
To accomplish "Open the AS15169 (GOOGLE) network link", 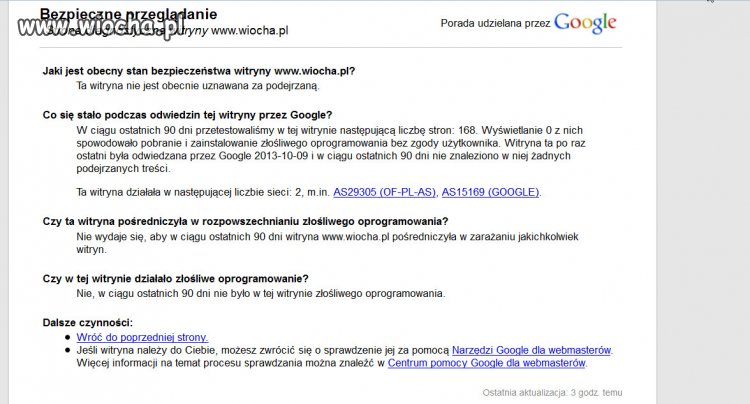I will pos(490,192).
